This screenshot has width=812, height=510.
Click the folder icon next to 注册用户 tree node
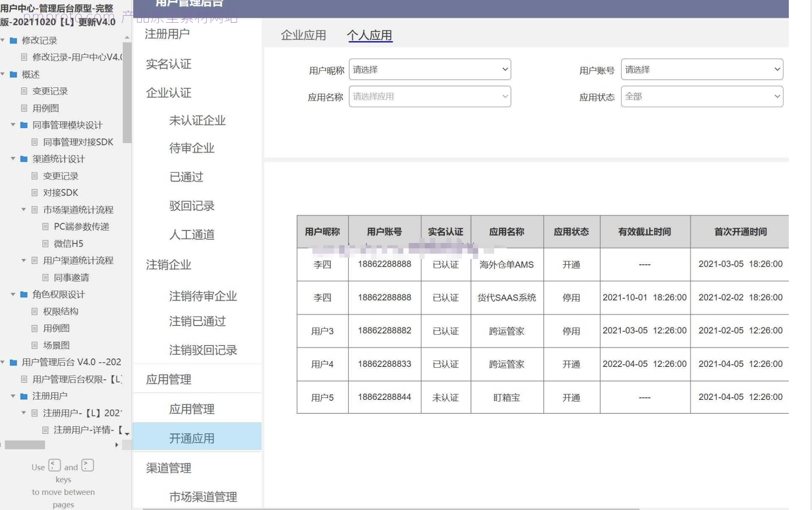point(24,396)
